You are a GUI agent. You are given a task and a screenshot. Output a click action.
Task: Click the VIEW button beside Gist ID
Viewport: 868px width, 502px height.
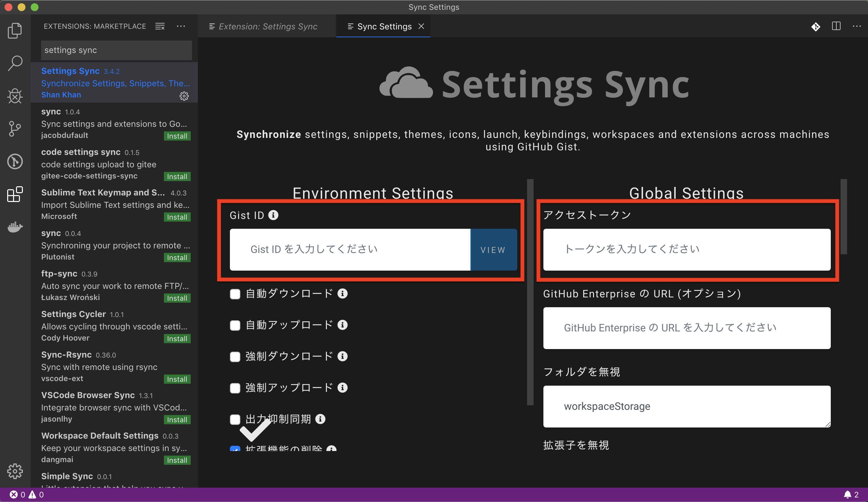pos(493,250)
